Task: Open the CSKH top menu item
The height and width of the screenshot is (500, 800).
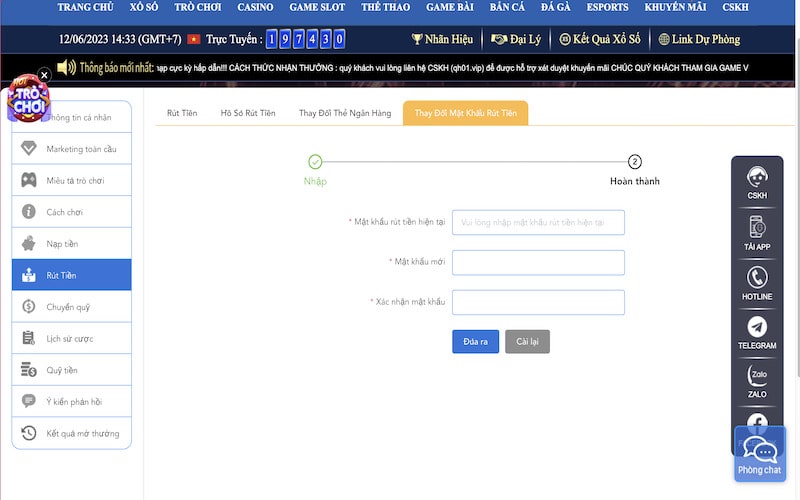Action: point(736,7)
